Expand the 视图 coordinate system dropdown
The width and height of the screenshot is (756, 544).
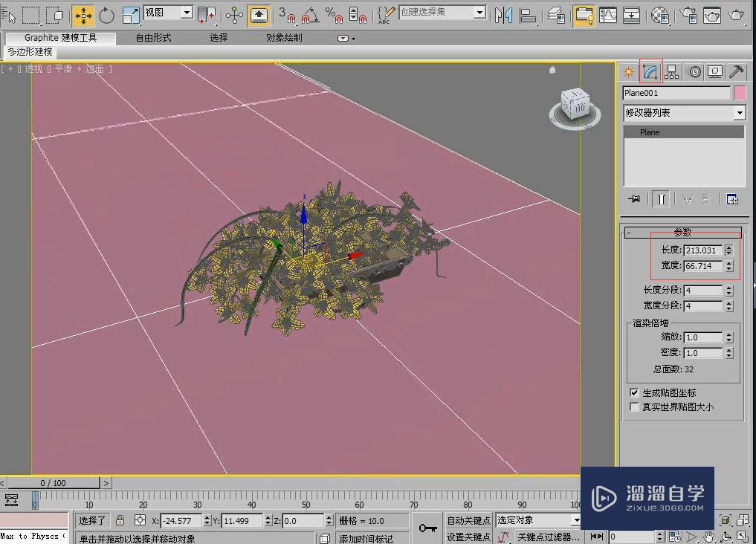pyautogui.click(x=186, y=13)
